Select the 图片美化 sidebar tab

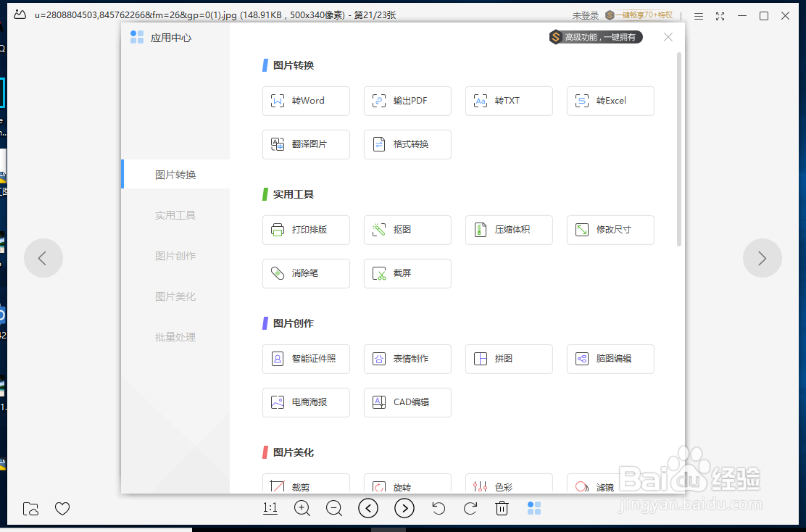(175, 296)
